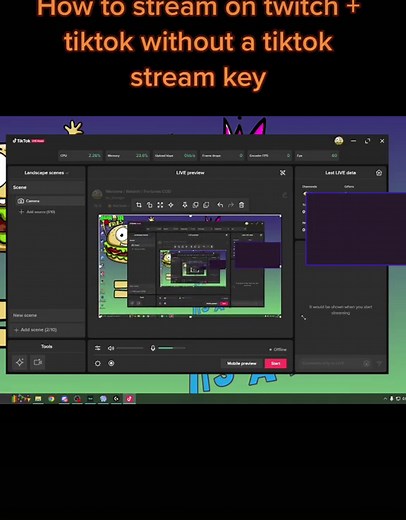Adjust the microphone volume slider
The image size is (406, 520).
(172, 348)
